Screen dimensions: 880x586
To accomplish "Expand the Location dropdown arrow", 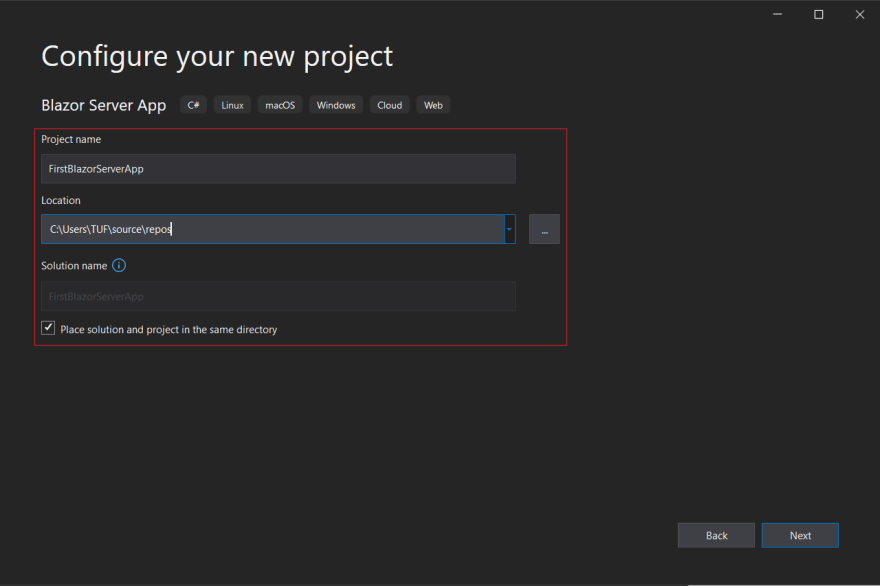I will pyautogui.click(x=510, y=229).
